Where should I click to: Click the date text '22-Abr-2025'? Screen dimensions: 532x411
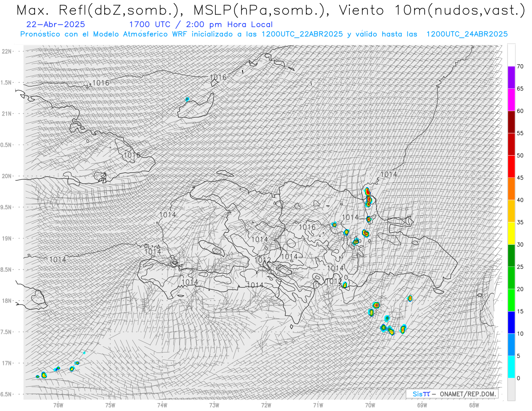(56, 24)
